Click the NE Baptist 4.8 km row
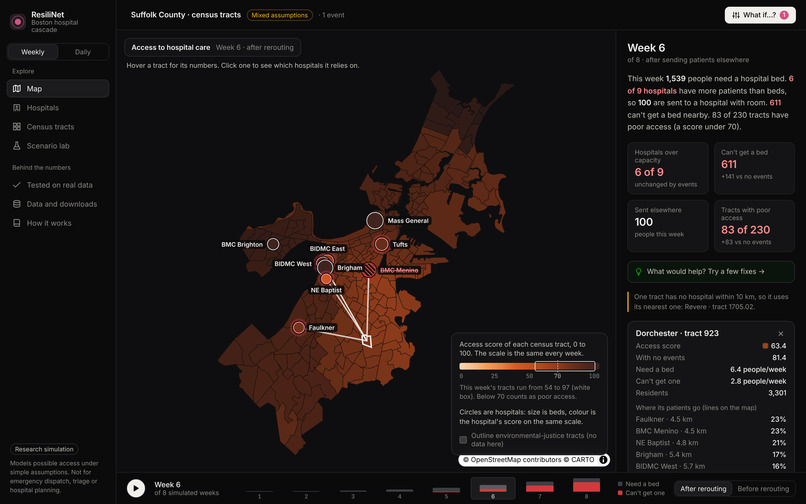This screenshot has width=806, height=504. [710, 443]
